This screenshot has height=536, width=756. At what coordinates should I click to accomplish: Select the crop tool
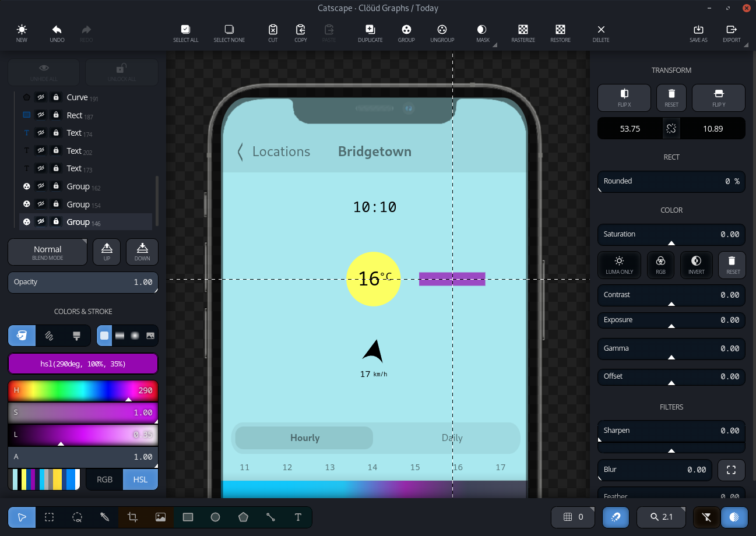pos(132,517)
